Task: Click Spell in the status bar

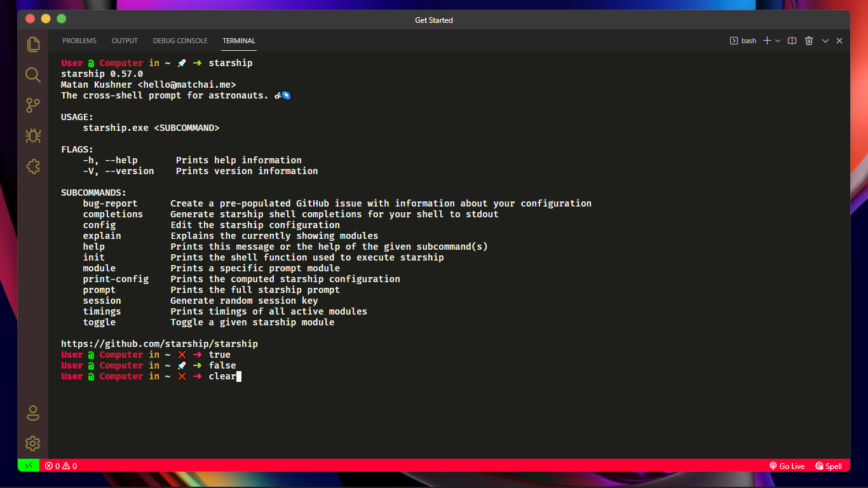Action: [x=829, y=466]
